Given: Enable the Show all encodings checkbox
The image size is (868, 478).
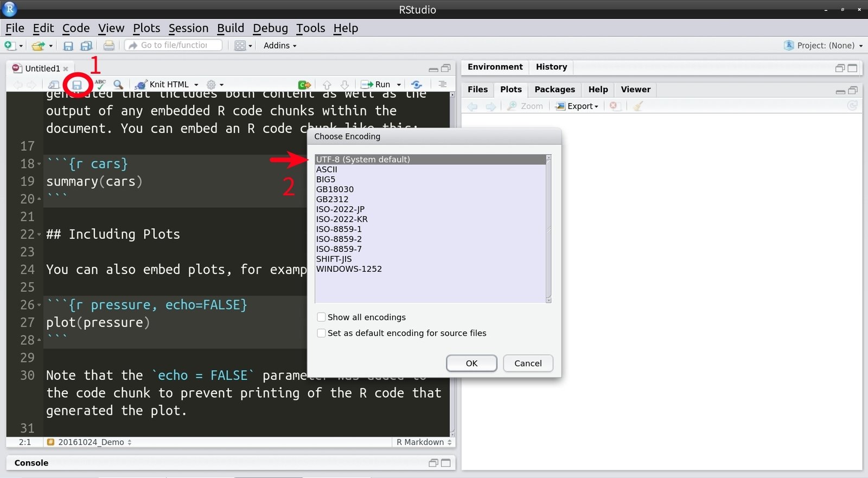Looking at the screenshot, I should point(322,317).
